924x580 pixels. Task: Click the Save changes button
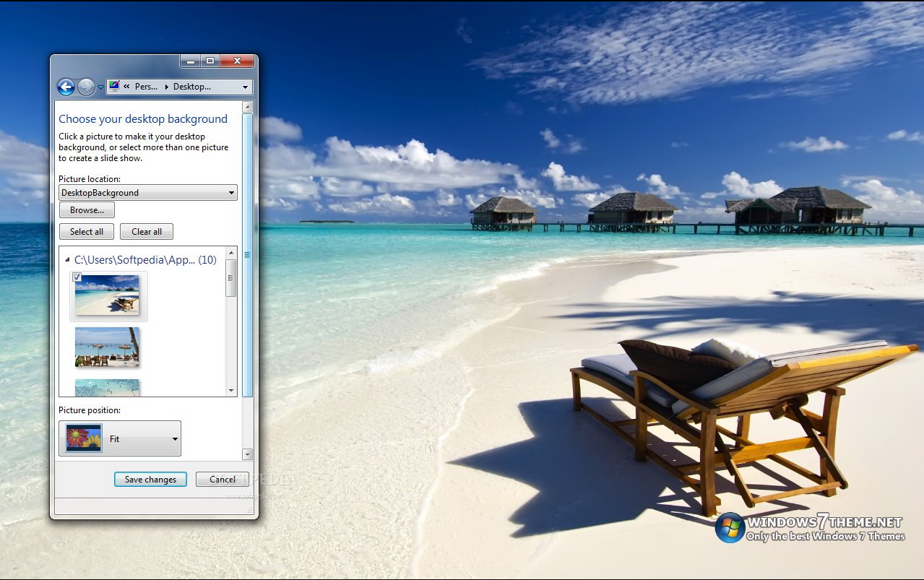(x=150, y=480)
